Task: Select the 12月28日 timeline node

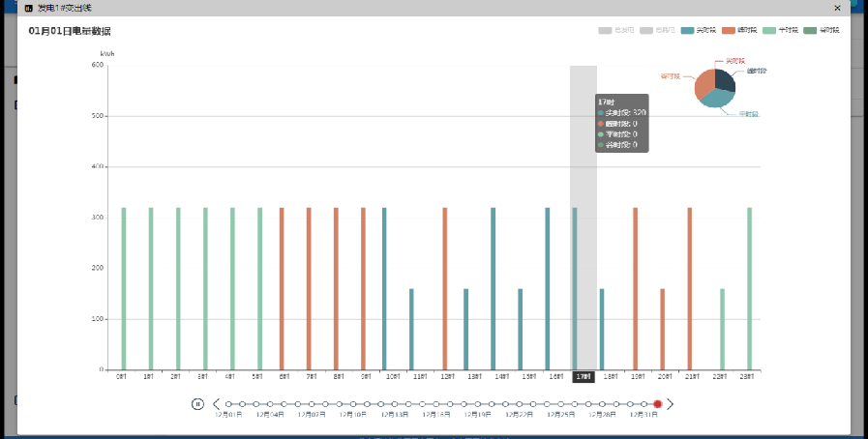Action: [x=602, y=404]
